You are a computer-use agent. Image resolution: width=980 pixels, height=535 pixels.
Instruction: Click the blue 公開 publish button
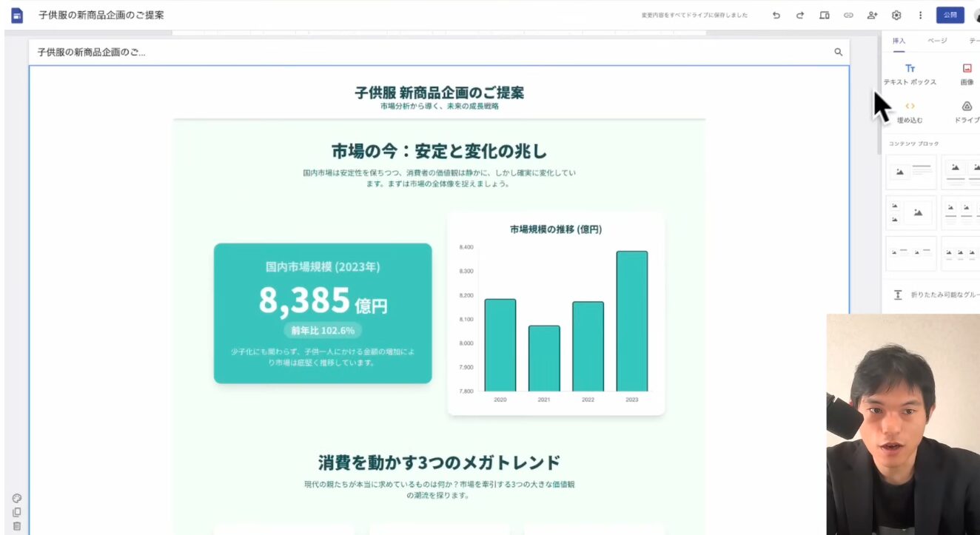coord(950,15)
